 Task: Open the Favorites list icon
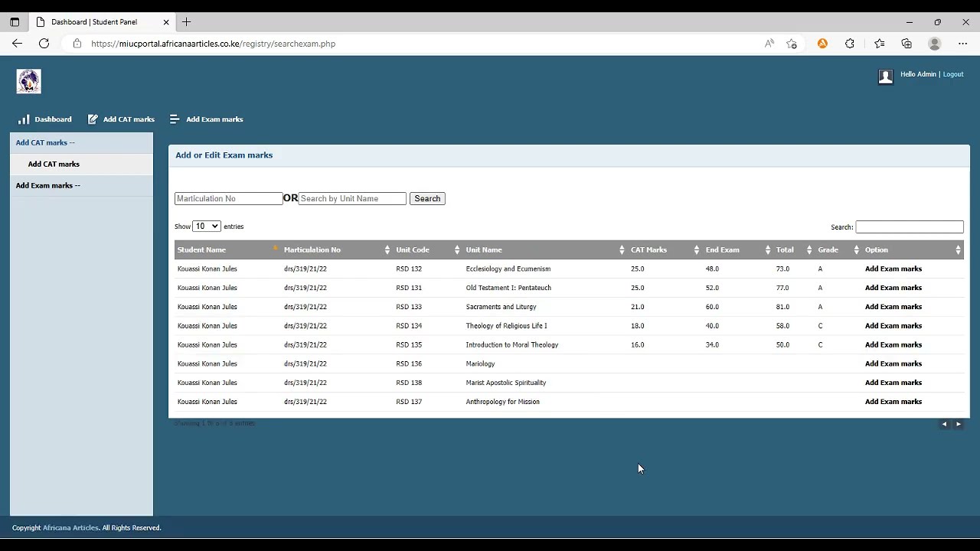click(x=879, y=44)
